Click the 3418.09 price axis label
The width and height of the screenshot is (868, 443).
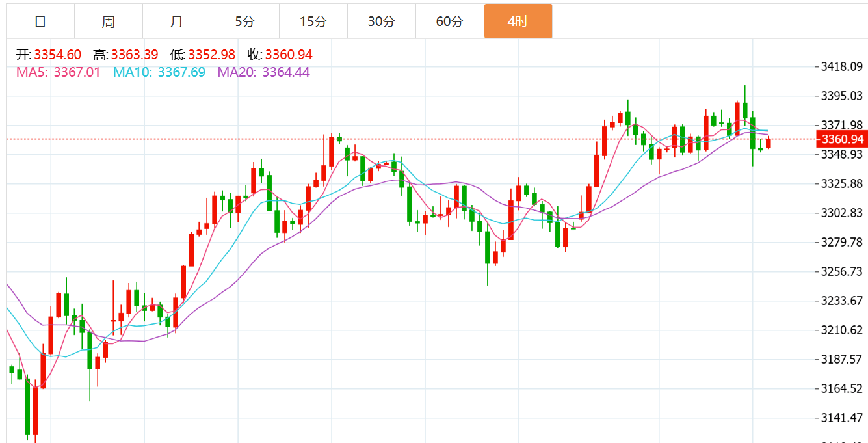tap(841, 66)
